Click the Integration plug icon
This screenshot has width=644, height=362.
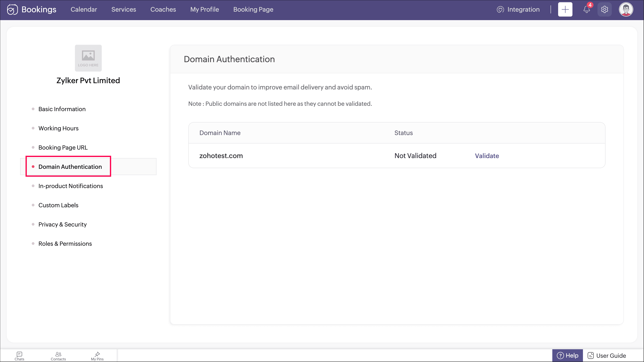[x=500, y=9]
